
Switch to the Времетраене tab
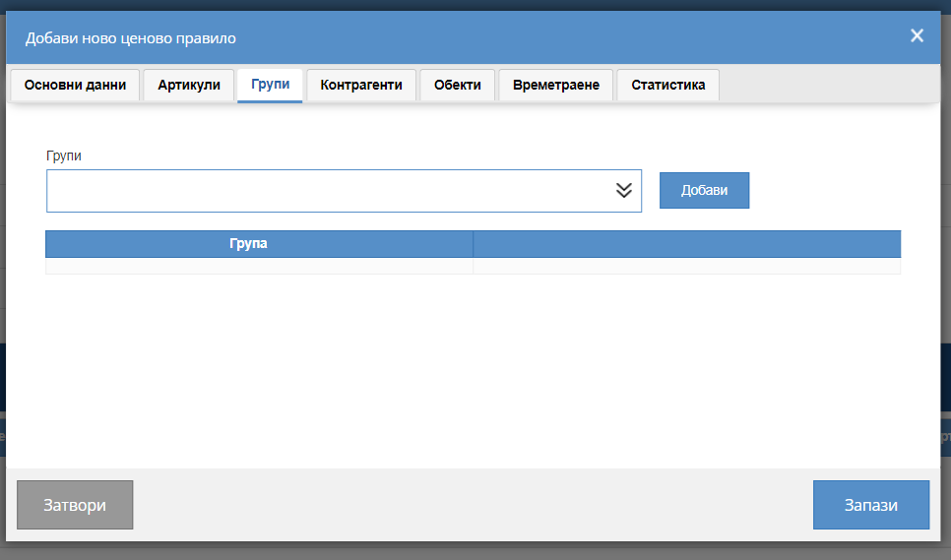point(556,85)
